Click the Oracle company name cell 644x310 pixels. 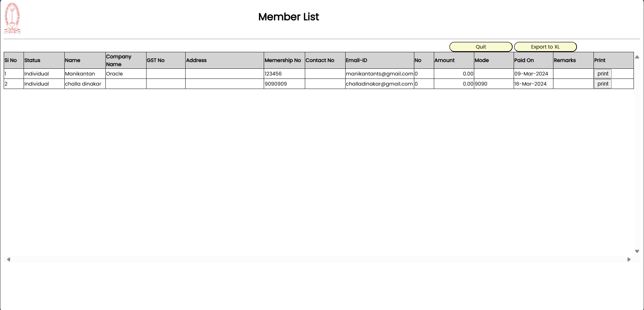coord(115,74)
